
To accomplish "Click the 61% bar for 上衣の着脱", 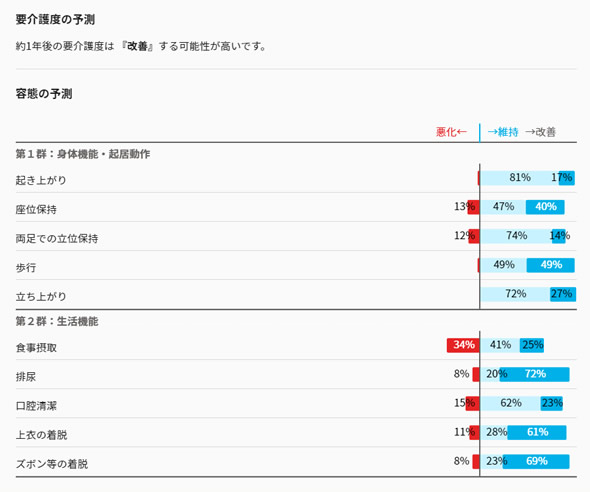I will [537, 433].
